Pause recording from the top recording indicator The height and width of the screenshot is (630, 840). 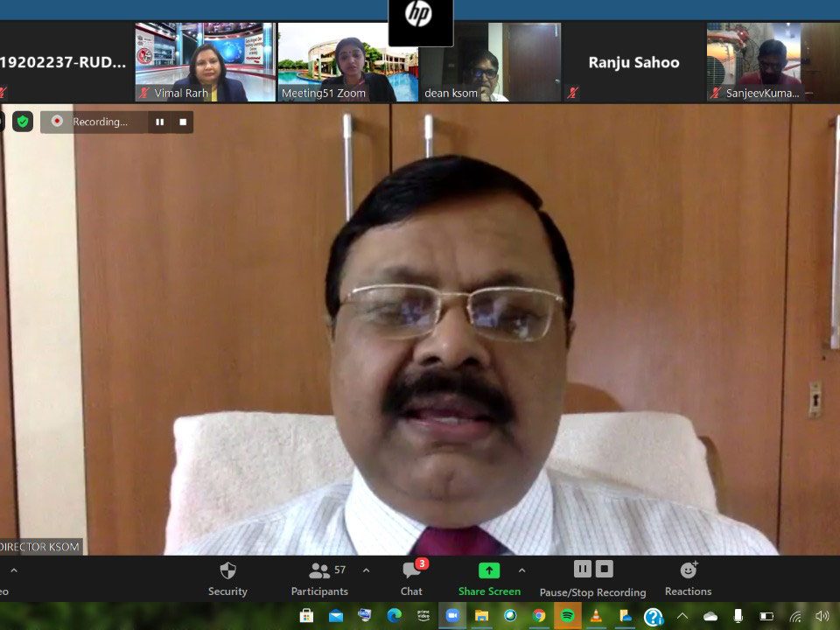pyautogui.click(x=159, y=122)
